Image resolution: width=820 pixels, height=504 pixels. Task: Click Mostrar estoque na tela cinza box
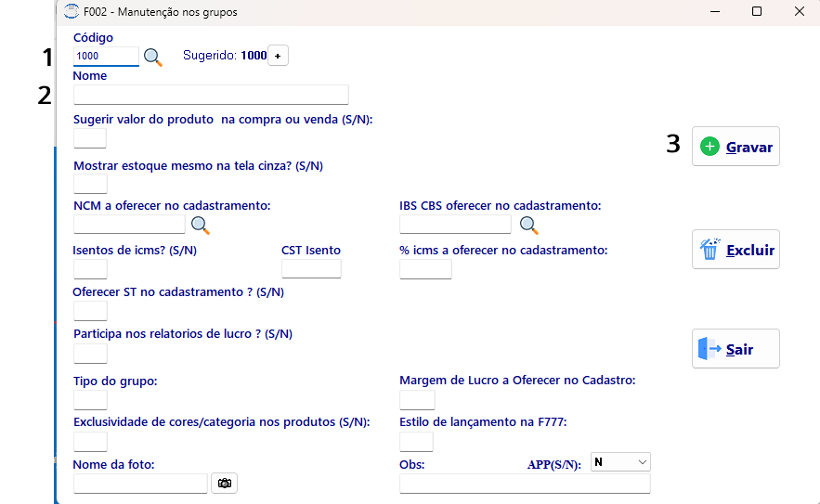90,184
